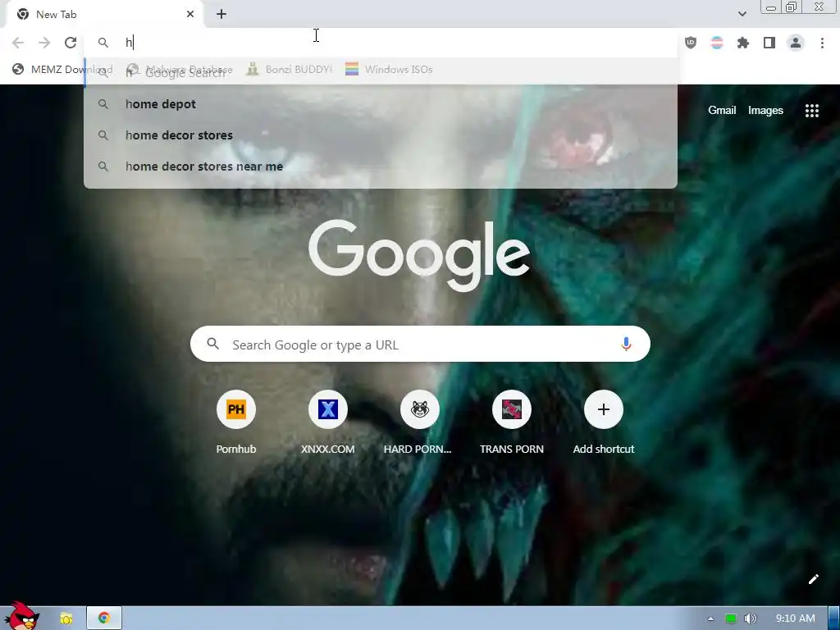Open the Angry Birds start button
The width and height of the screenshot is (840, 630).
[21, 617]
